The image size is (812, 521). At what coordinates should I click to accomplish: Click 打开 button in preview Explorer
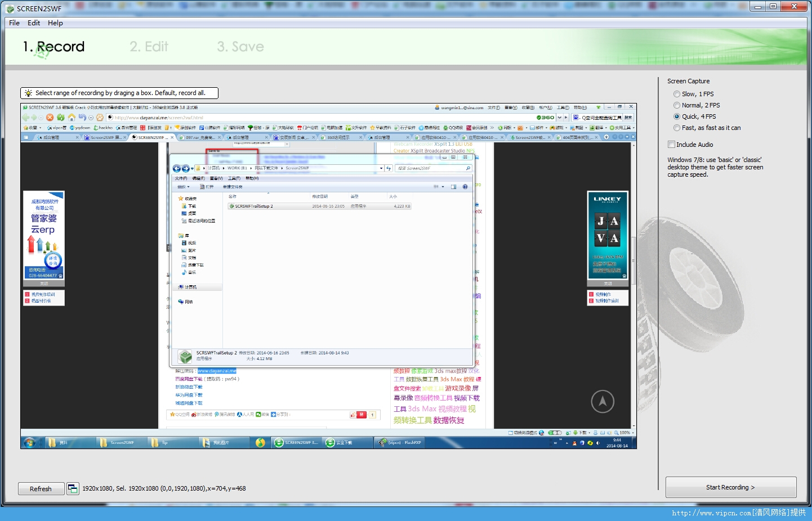(x=207, y=187)
